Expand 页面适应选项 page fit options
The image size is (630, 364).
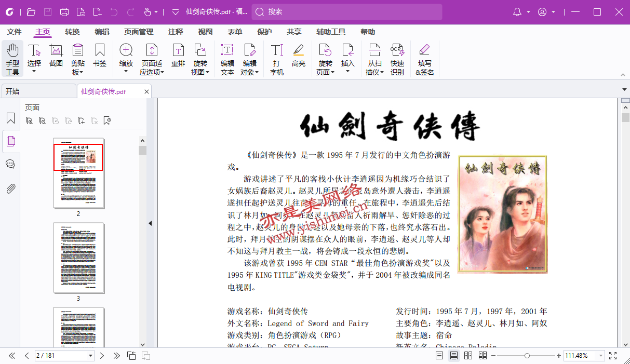click(152, 72)
